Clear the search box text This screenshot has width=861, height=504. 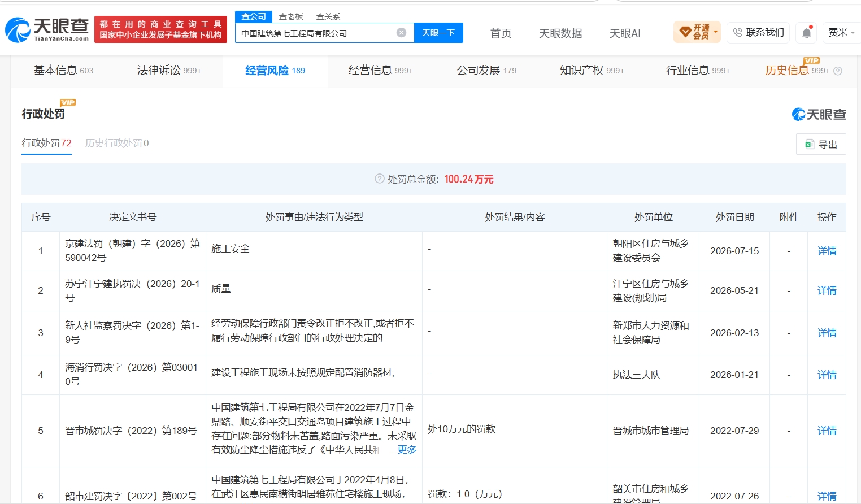(401, 33)
